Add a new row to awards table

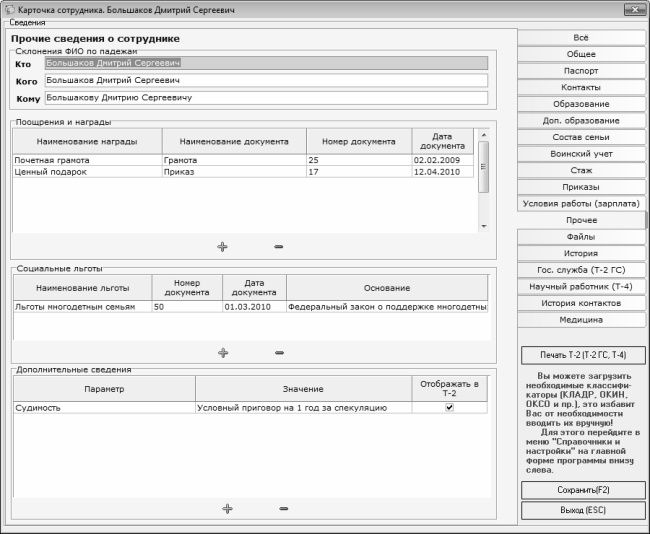(222, 246)
